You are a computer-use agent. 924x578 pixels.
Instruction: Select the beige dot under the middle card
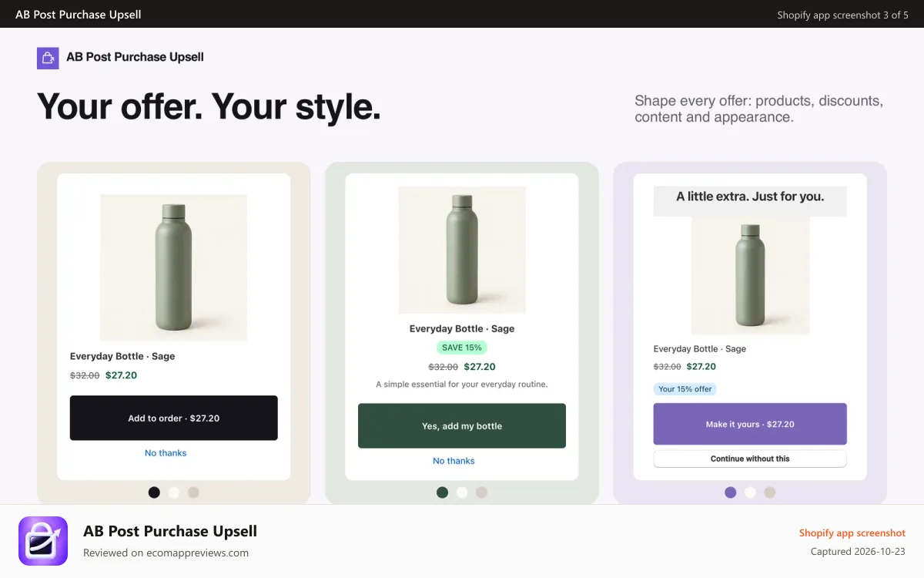[481, 492]
